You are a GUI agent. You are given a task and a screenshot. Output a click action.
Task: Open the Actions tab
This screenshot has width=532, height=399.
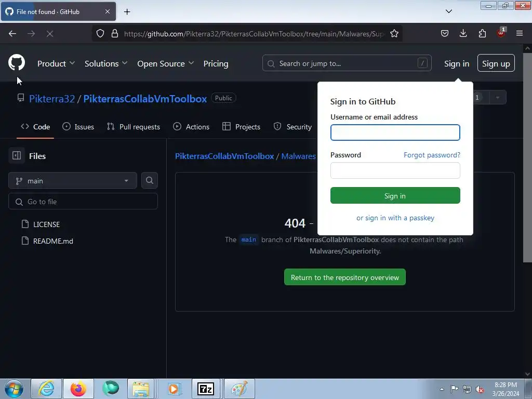point(191,127)
